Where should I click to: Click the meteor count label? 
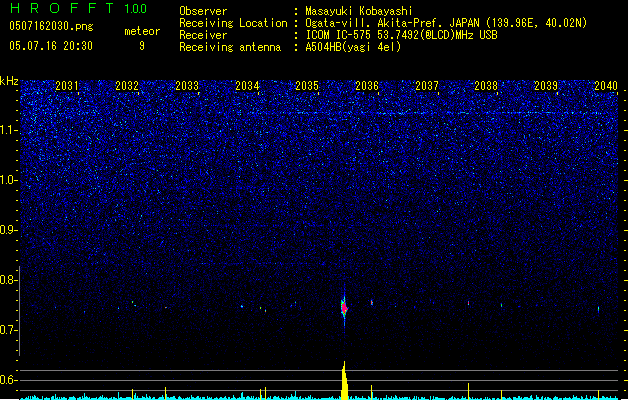[142, 31]
